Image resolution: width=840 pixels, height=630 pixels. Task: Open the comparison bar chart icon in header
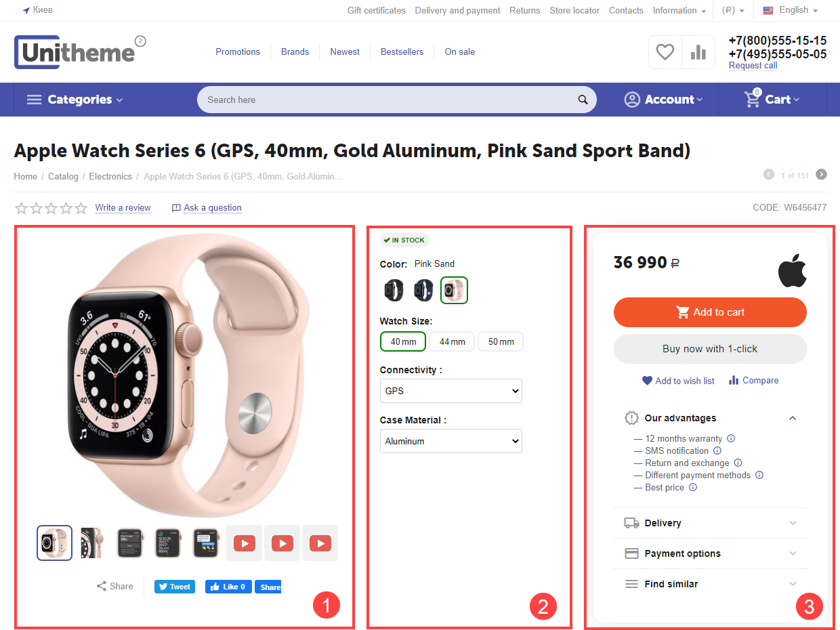coord(698,52)
